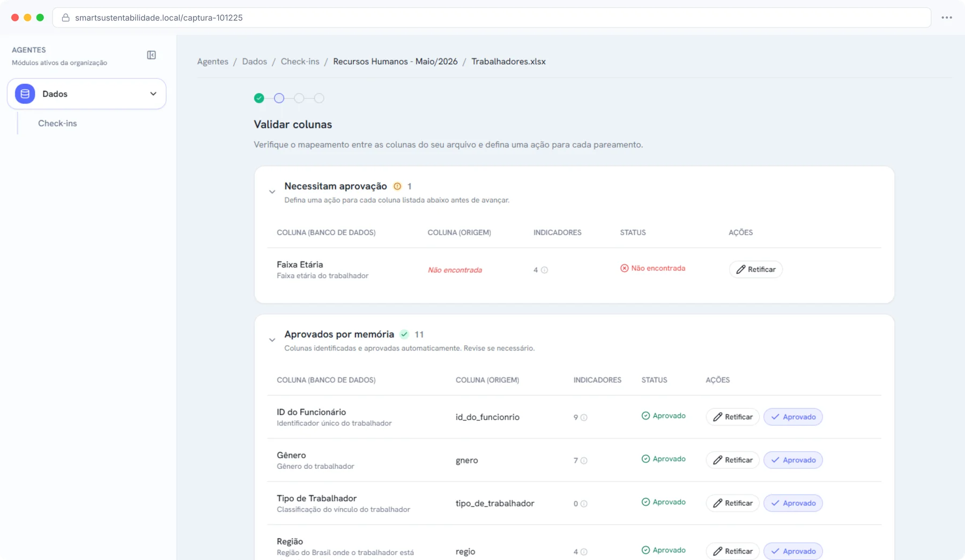Select the completed first step indicator
Screen dimensions: 965x560
coord(259,98)
